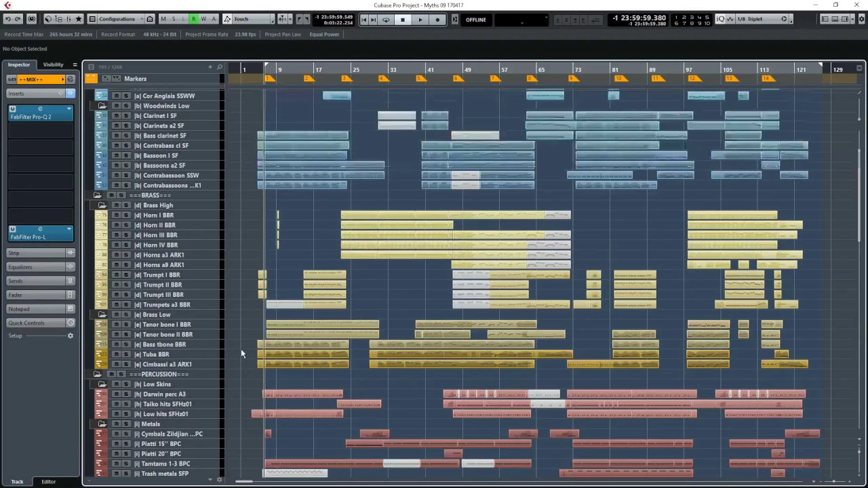Open the track list filter icon
This screenshot has width=868, height=488.
point(92,67)
